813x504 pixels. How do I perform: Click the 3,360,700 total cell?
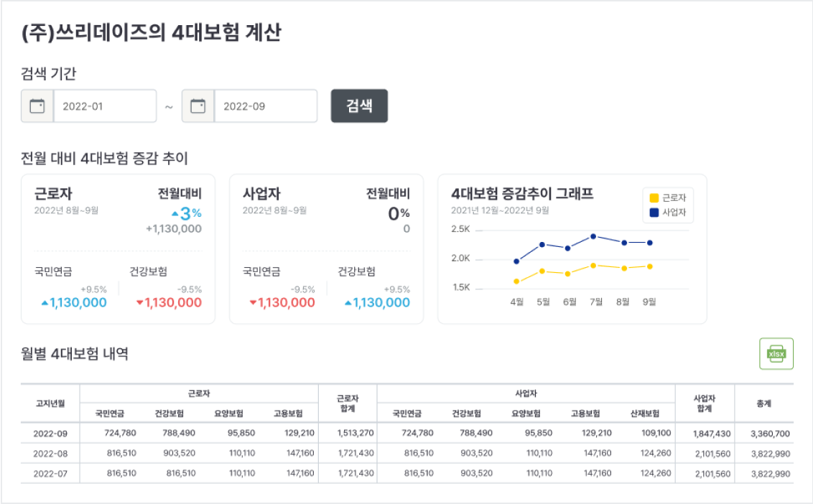(x=769, y=434)
